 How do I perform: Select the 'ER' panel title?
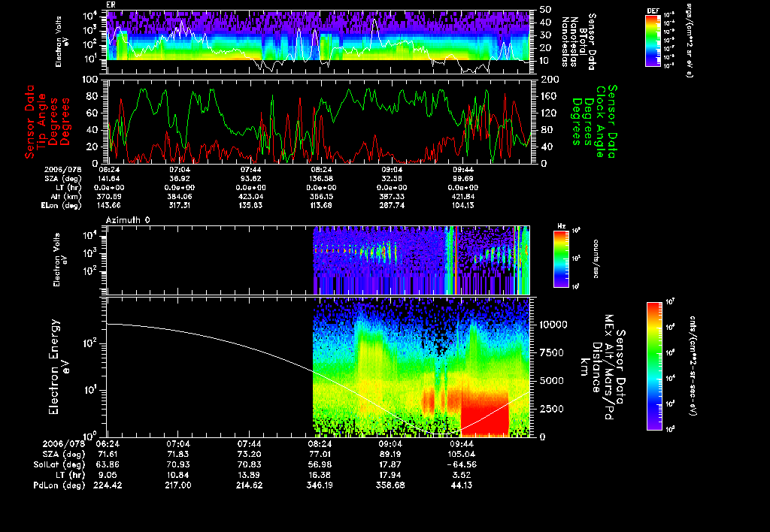(111, 5)
